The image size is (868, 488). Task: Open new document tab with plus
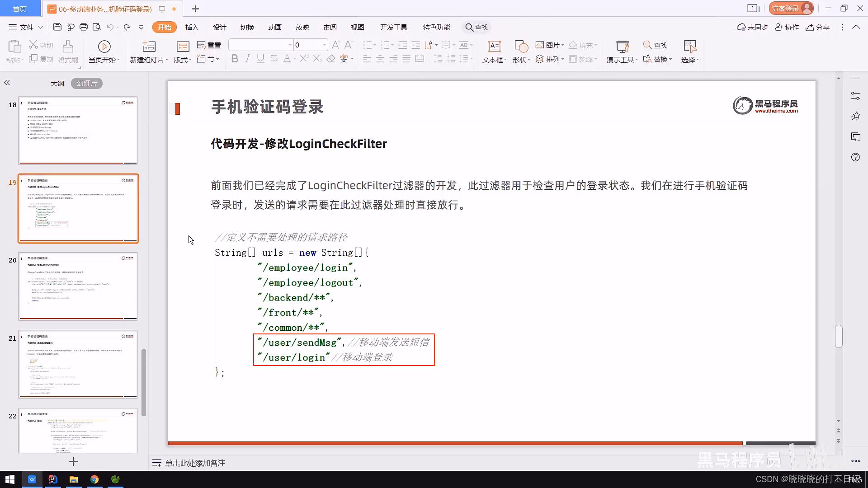195,9
